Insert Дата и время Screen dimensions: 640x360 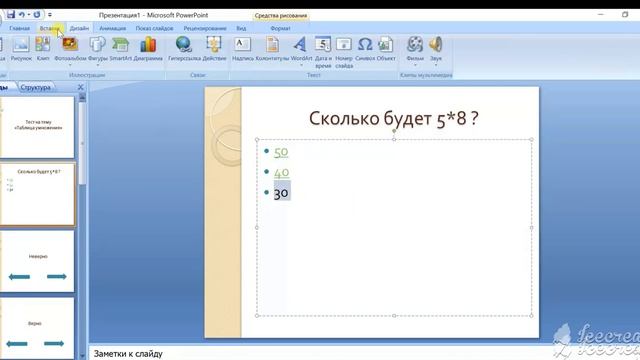click(323, 52)
